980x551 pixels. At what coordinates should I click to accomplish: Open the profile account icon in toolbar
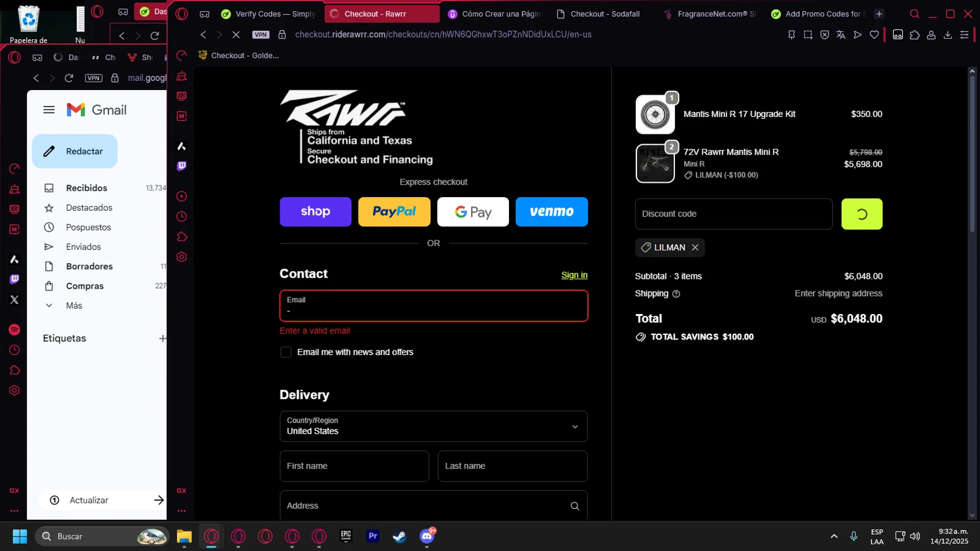pos(931,35)
